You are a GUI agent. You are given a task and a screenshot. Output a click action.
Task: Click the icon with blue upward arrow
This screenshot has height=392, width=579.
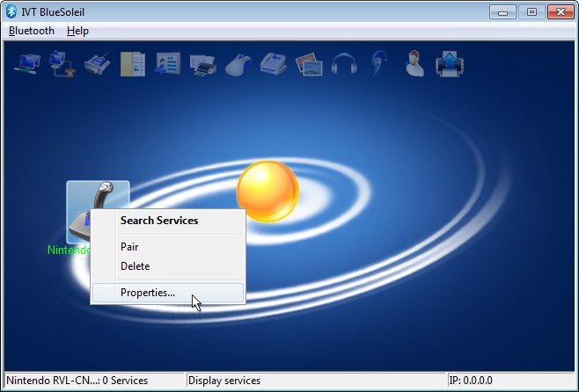(x=450, y=64)
